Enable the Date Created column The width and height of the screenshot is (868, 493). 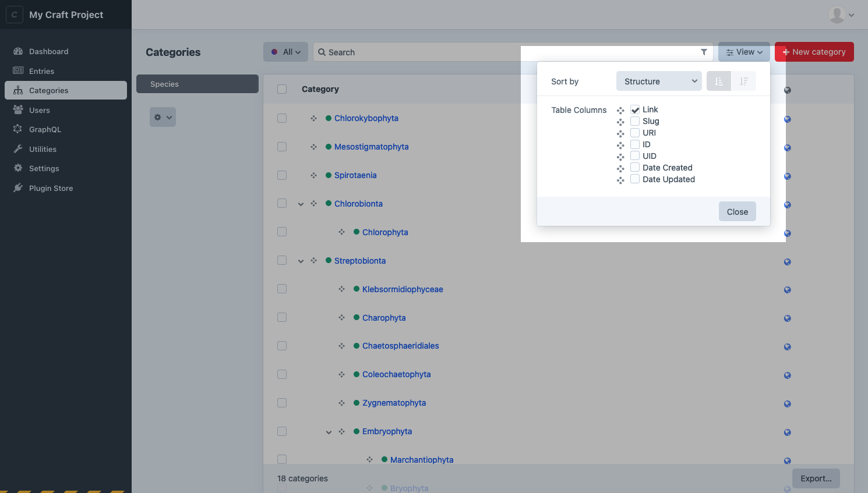[634, 168]
